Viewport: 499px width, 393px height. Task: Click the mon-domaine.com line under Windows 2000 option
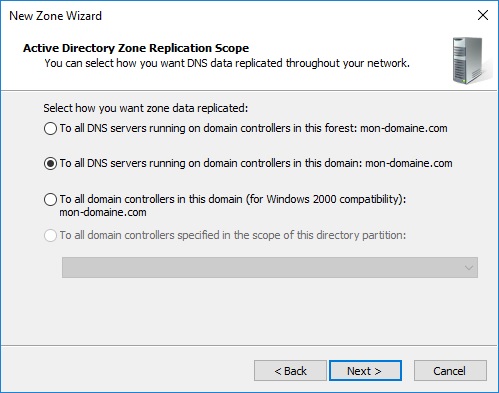(x=103, y=212)
